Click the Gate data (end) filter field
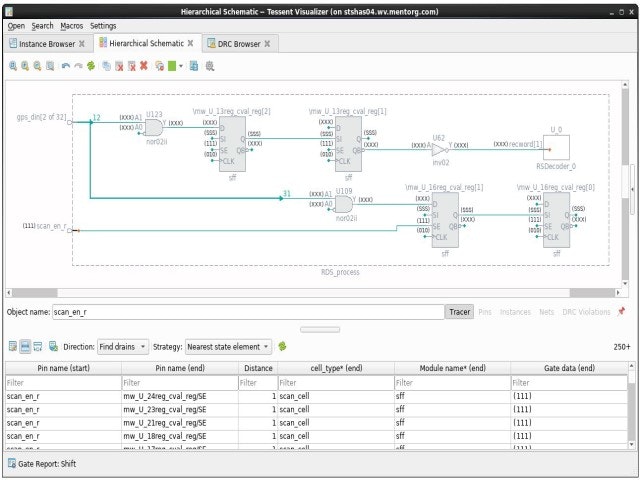 coord(569,383)
